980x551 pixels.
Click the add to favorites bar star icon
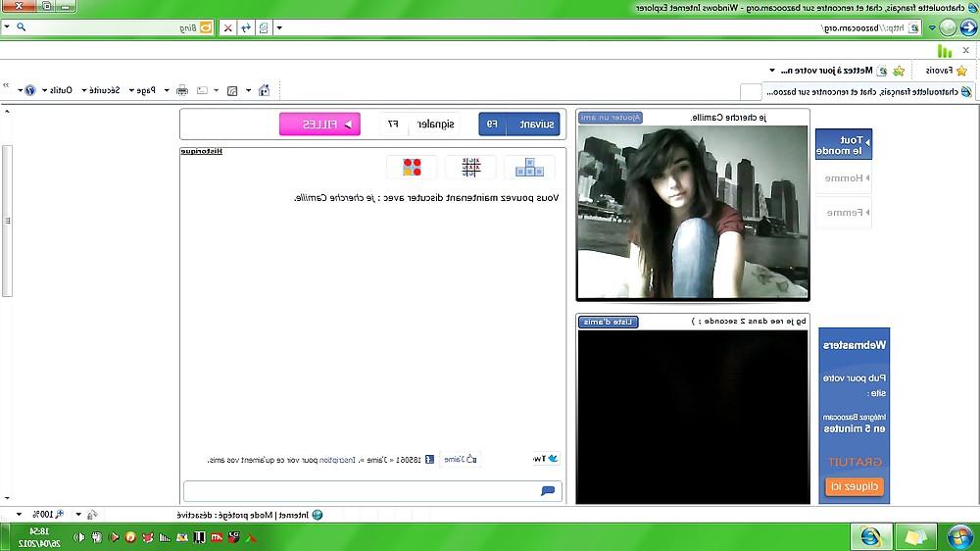pos(899,71)
